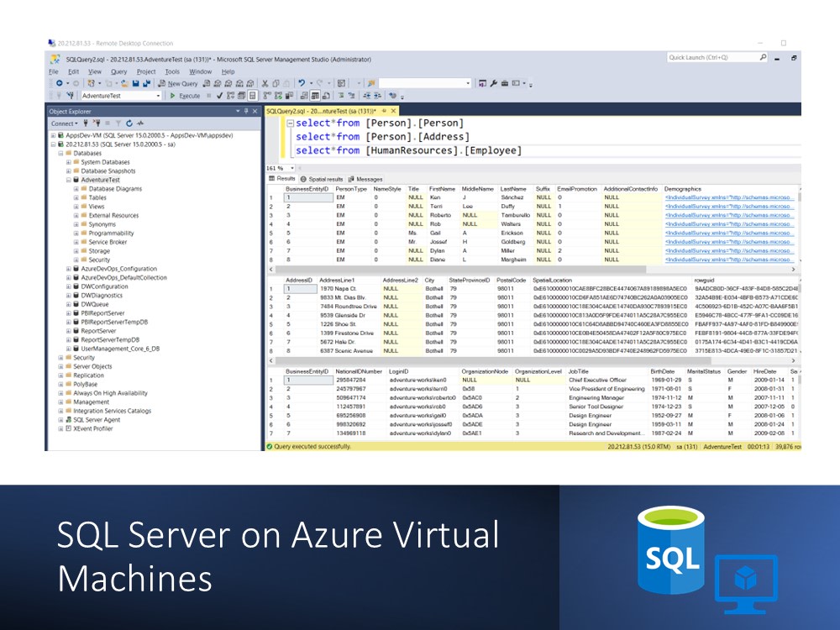Screen dimensions: 840x630
Task: Click the 'Chief Executive Officer' JobTitle cell
Action: point(597,380)
